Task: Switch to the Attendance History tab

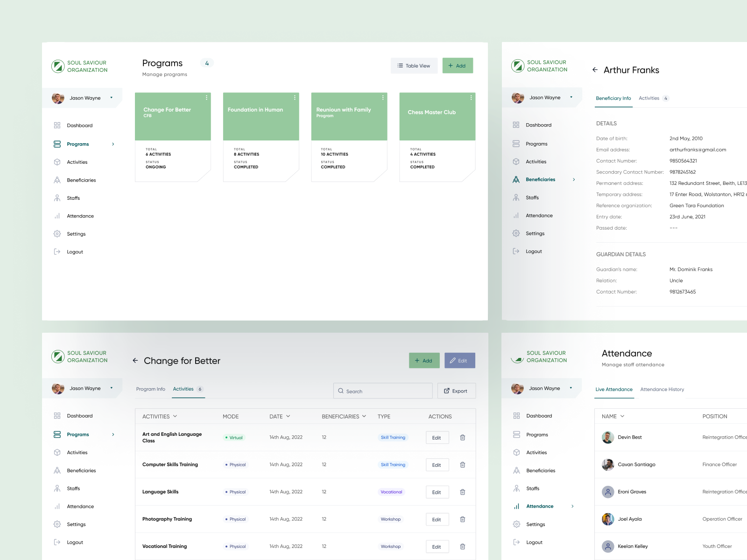Action: click(x=662, y=389)
